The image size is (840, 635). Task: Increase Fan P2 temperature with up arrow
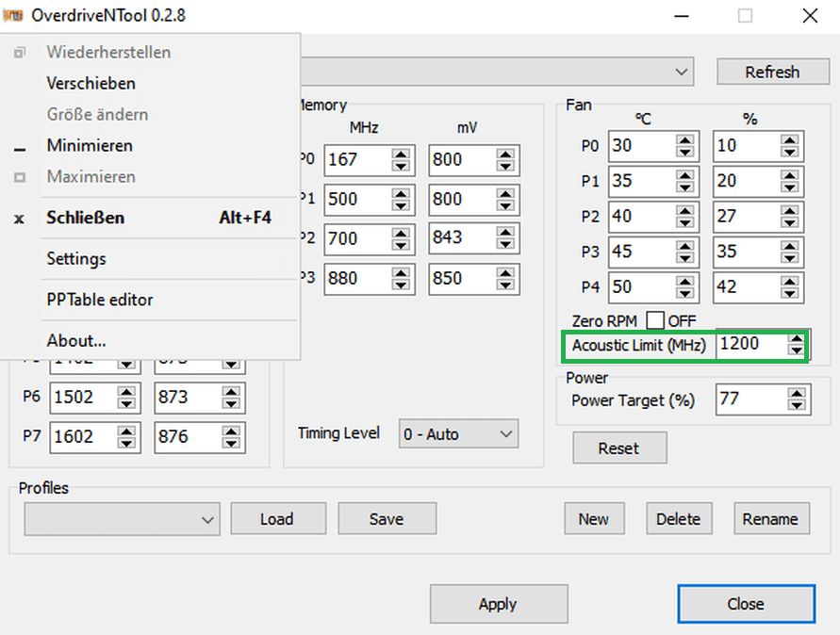pyautogui.click(x=684, y=210)
